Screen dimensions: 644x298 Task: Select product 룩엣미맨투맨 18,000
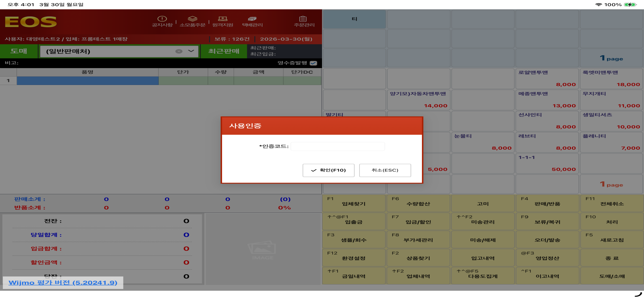click(x=611, y=79)
